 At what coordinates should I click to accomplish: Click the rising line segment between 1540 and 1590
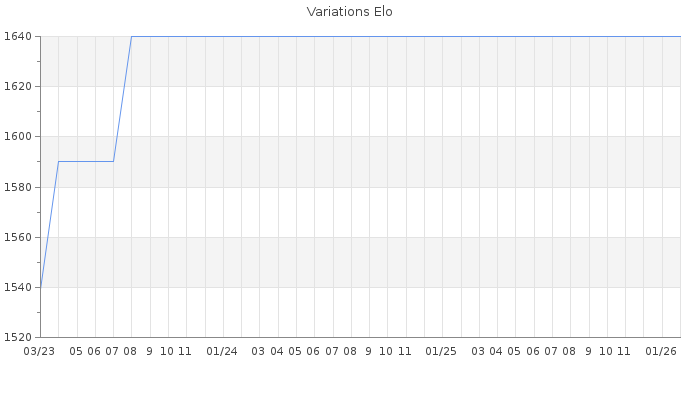click(49, 224)
